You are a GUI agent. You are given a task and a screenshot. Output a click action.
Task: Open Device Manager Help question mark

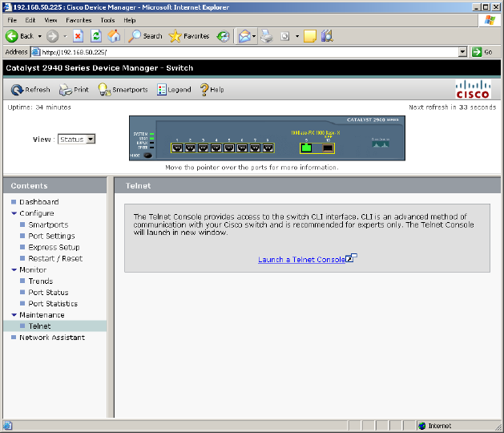click(212, 90)
